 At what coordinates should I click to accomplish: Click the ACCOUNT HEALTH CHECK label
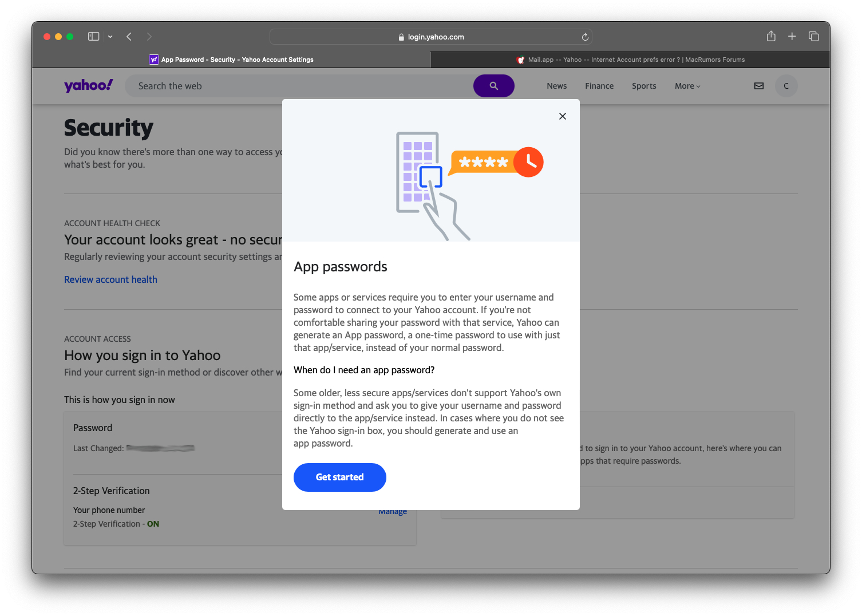(112, 223)
